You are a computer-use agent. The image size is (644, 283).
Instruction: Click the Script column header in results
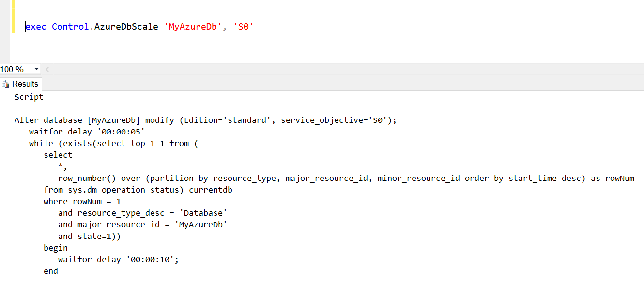coord(29,97)
